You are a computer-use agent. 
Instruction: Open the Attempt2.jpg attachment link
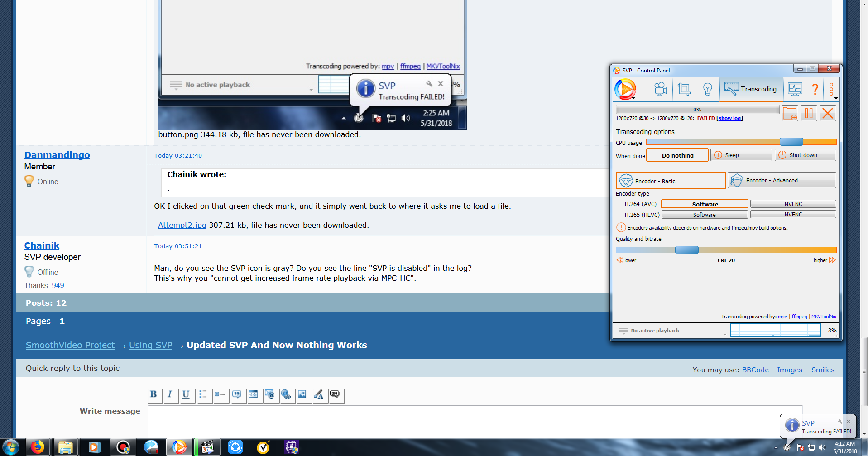coord(182,225)
